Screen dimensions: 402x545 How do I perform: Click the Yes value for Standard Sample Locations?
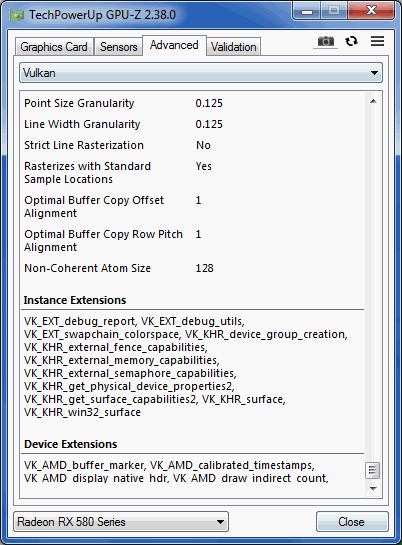click(204, 166)
